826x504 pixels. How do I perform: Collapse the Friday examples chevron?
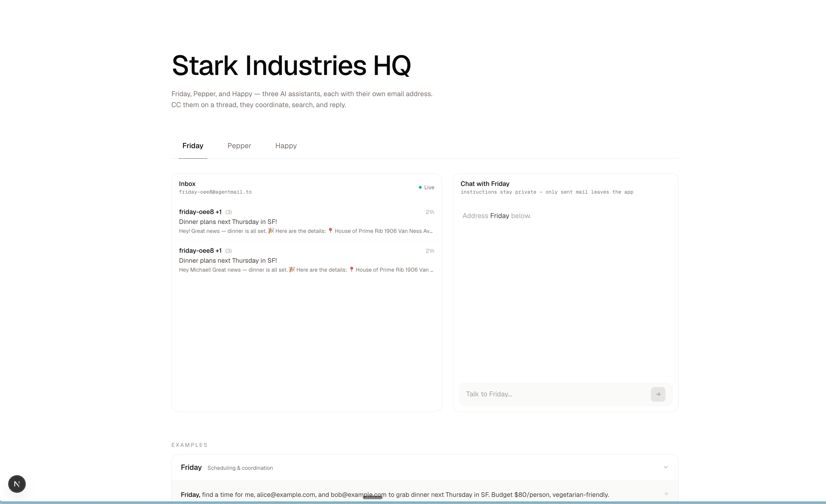pos(666,467)
